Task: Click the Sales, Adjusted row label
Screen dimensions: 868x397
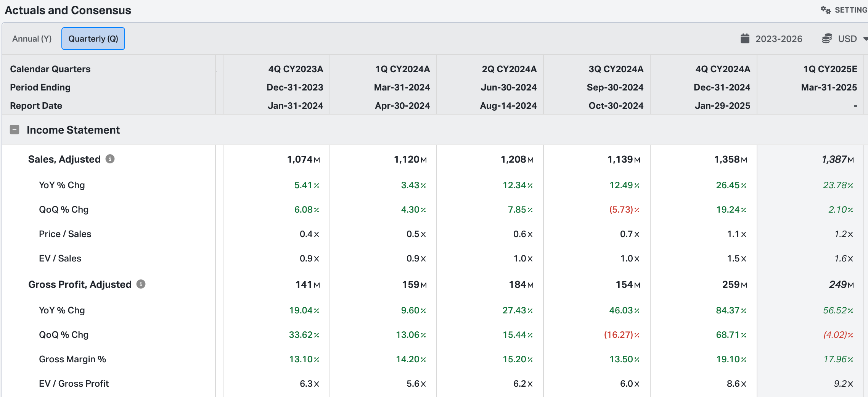Action: 64,159
